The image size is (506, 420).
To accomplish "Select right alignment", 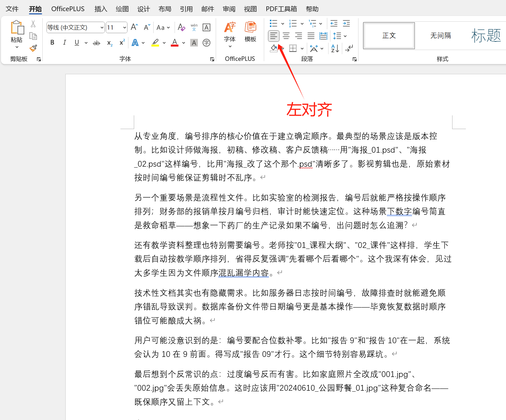I will [299, 36].
